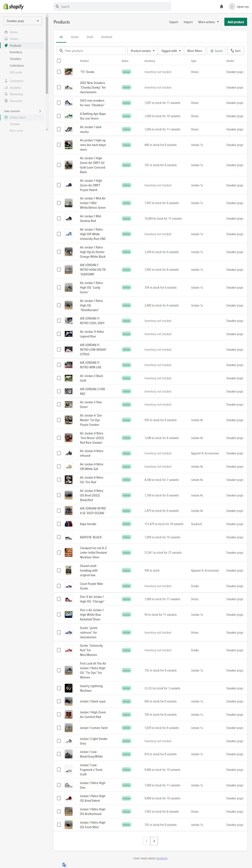Select Inventory under Products
This screenshot has width=252, height=868.
tap(16, 52)
